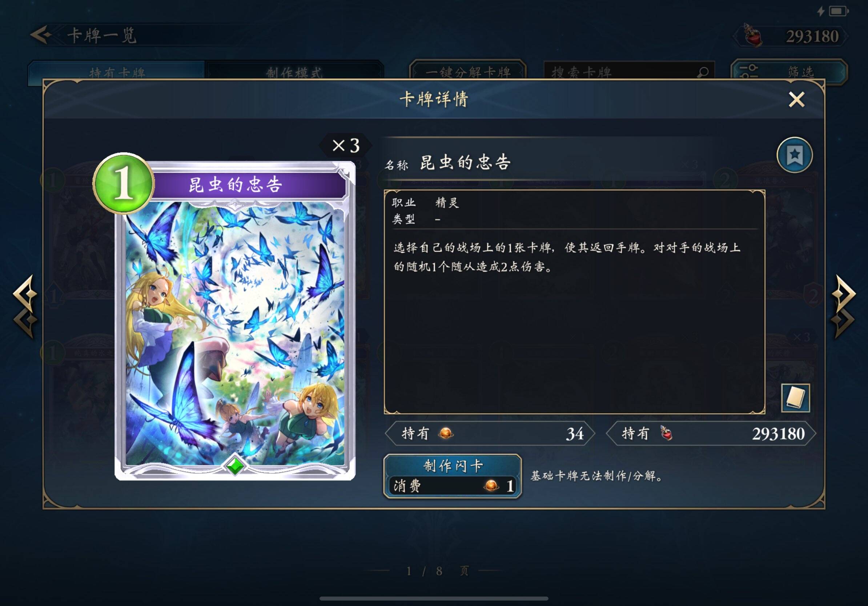The height and width of the screenshot is (606, 868).
Task: Click the ×3 owned-count badge
Action: point(345,145)
